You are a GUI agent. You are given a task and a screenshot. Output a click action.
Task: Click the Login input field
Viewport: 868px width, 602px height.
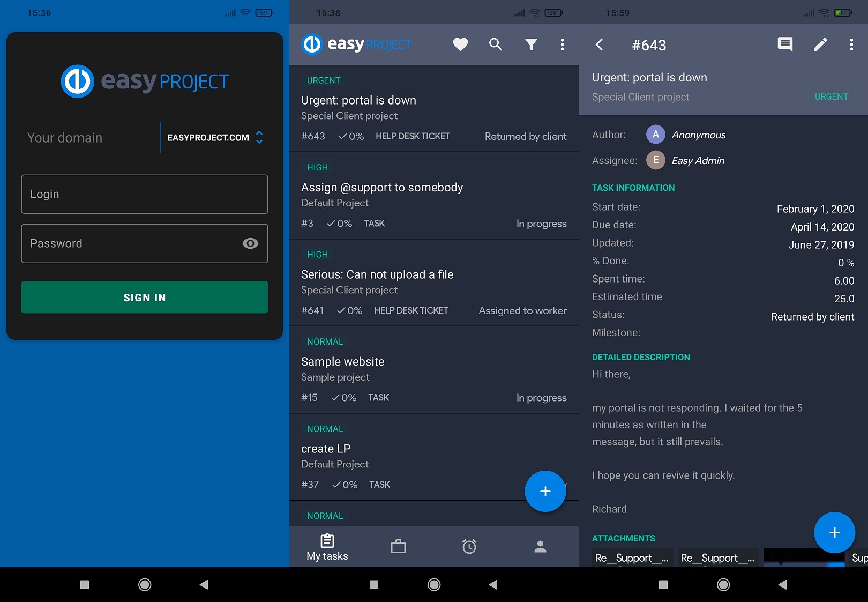pos(144,194)
